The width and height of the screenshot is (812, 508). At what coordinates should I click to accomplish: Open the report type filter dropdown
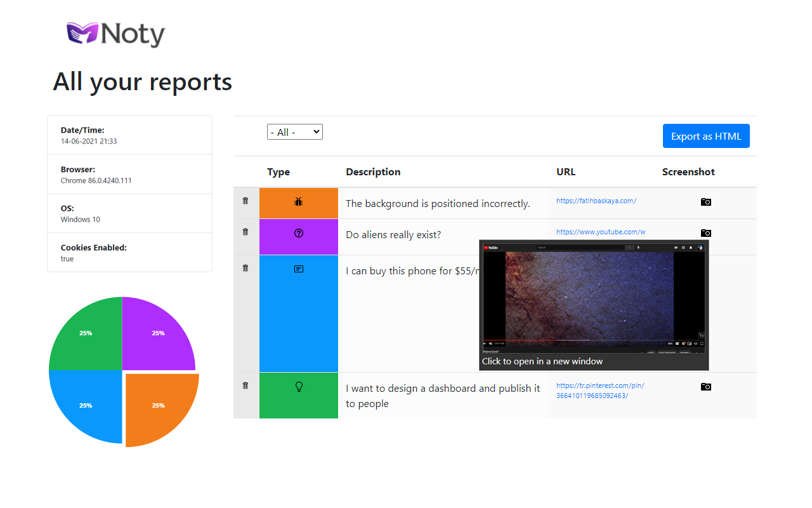294,132
